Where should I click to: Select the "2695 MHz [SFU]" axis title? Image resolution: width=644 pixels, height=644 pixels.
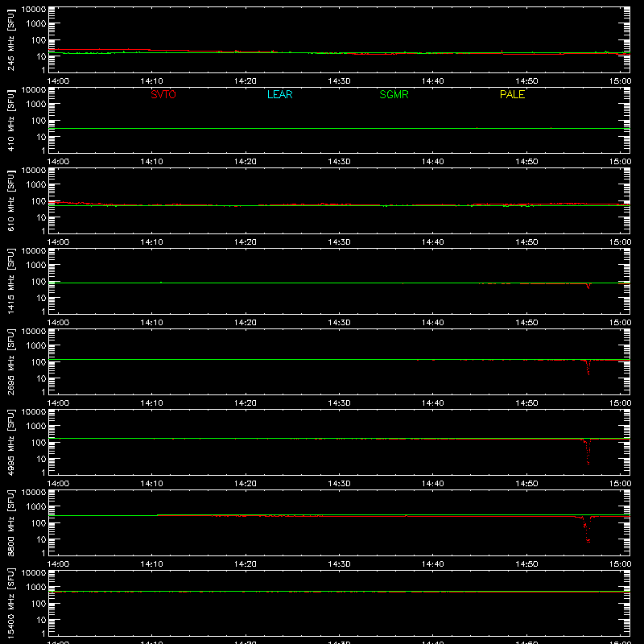tap(11, 361)
